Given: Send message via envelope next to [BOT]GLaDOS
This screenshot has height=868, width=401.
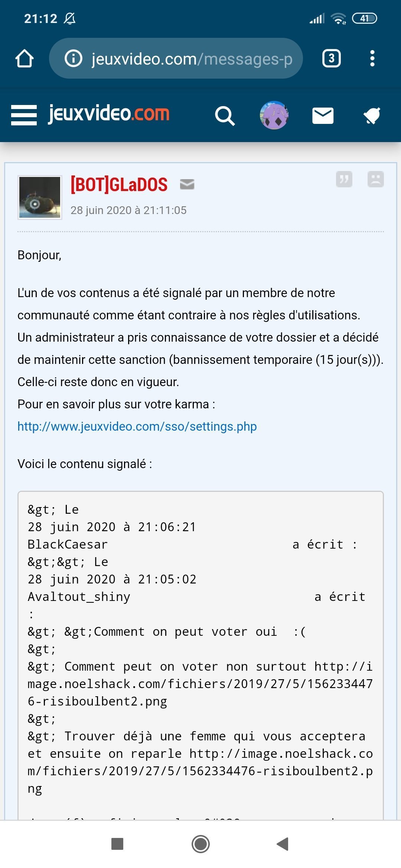Looking at the screenshot, I should (187, 184).
